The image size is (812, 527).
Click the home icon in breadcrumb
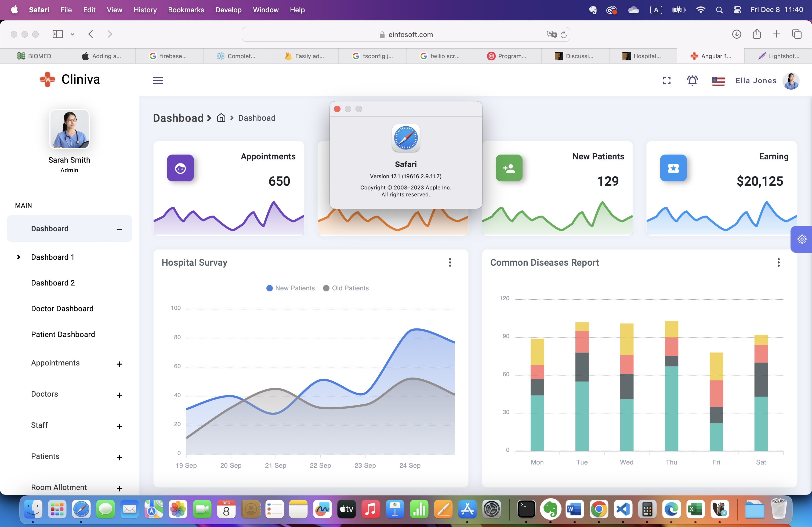coord(221,118)
